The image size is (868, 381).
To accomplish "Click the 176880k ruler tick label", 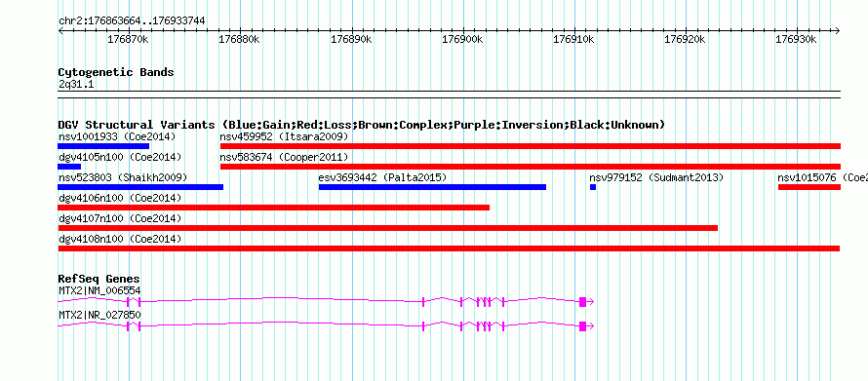I will point(239,40).
